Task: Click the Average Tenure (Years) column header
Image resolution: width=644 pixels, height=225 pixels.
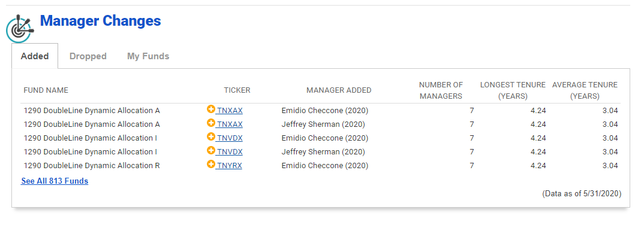Action: pyautogui.click(x=585, y=90)
